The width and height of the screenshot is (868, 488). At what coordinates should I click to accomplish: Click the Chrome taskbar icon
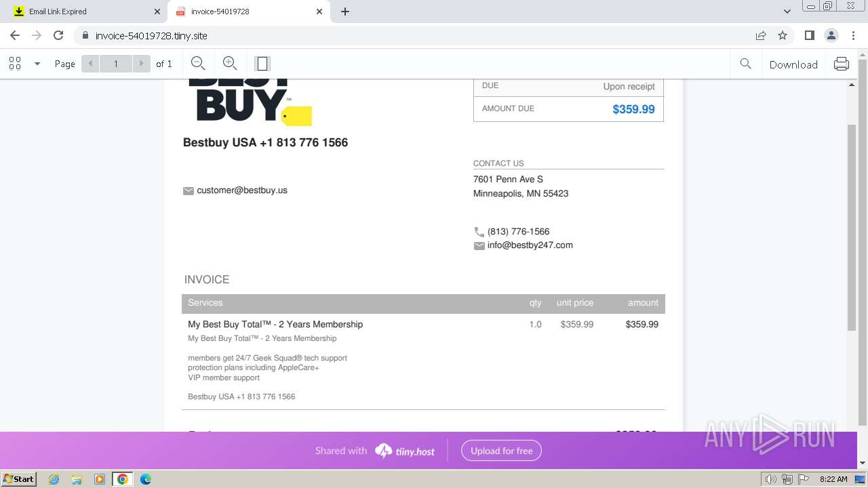coord(123,479)
